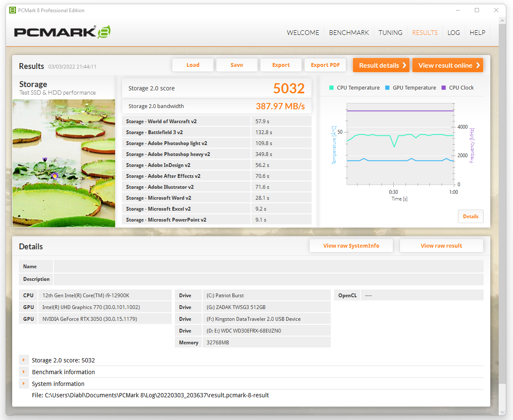This screenshot has height=420, width=513.
Task: Open the HELP tab
Action: pyautogui.click(x=477, y=32)
